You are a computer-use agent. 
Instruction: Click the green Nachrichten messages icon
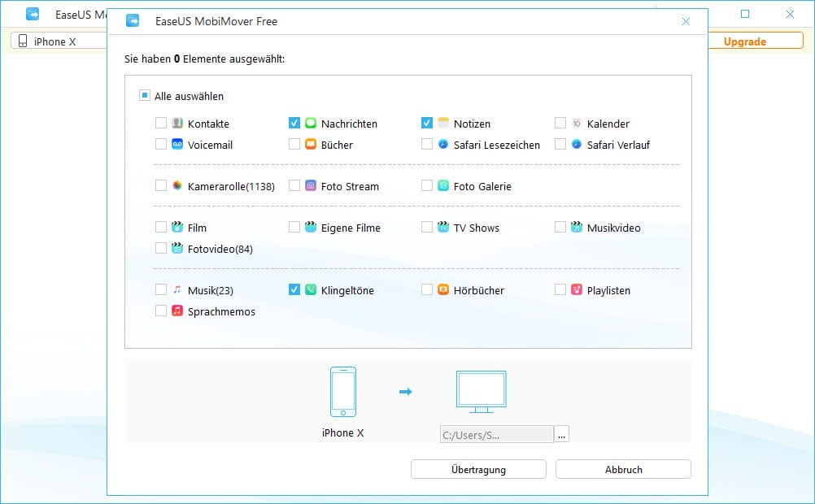(x=311, y=124)
